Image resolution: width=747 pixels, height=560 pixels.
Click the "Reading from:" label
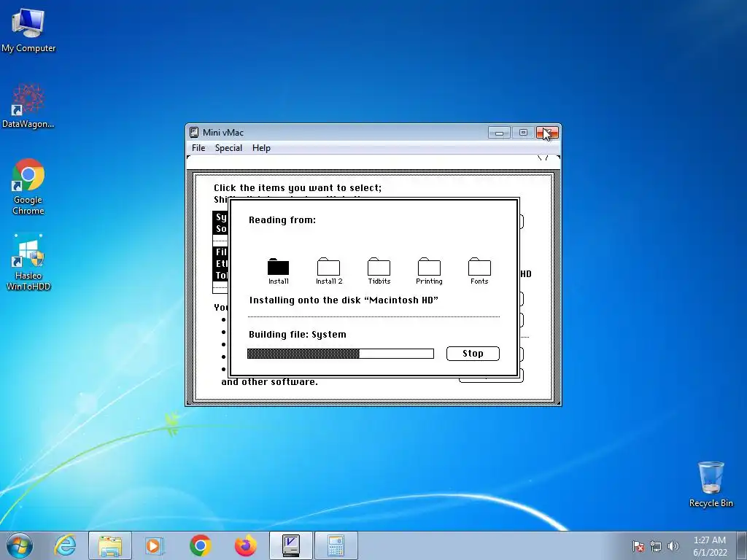coord(282,220)
